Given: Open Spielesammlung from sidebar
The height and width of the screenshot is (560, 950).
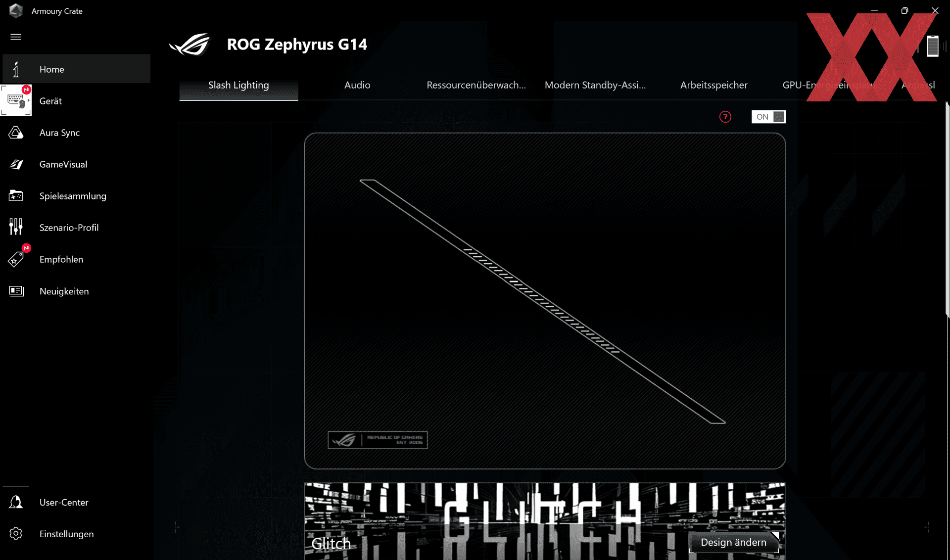Looking at the screenshot, I should point(76,196).
